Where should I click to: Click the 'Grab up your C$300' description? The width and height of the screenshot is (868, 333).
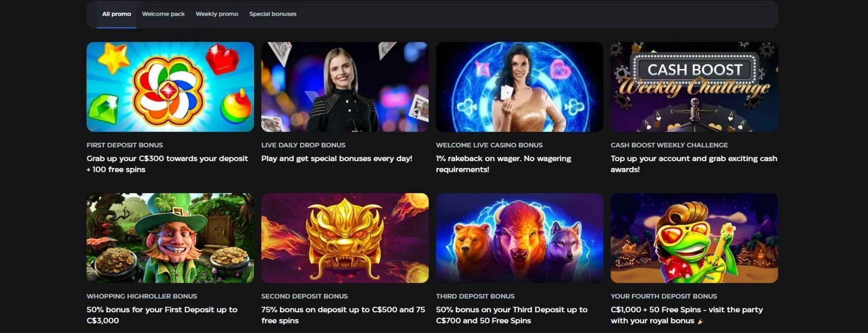pos(167,164)
